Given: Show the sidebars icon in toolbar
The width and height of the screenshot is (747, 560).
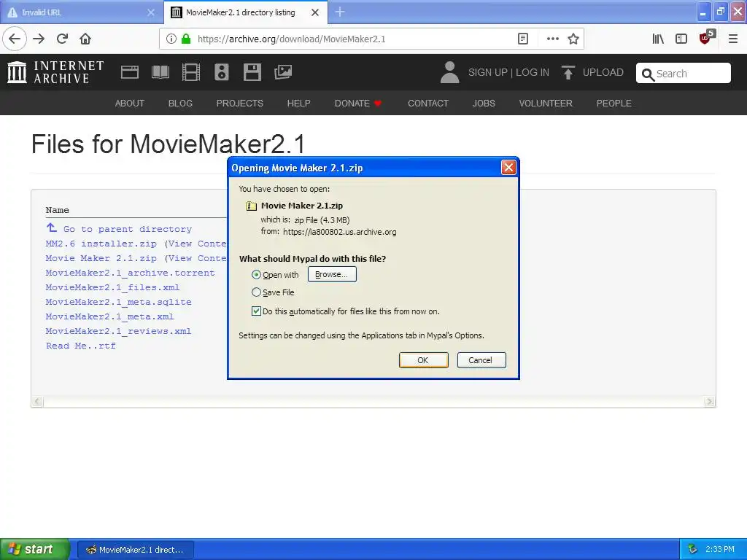Looking at the screenshot, I should point(681,39).
